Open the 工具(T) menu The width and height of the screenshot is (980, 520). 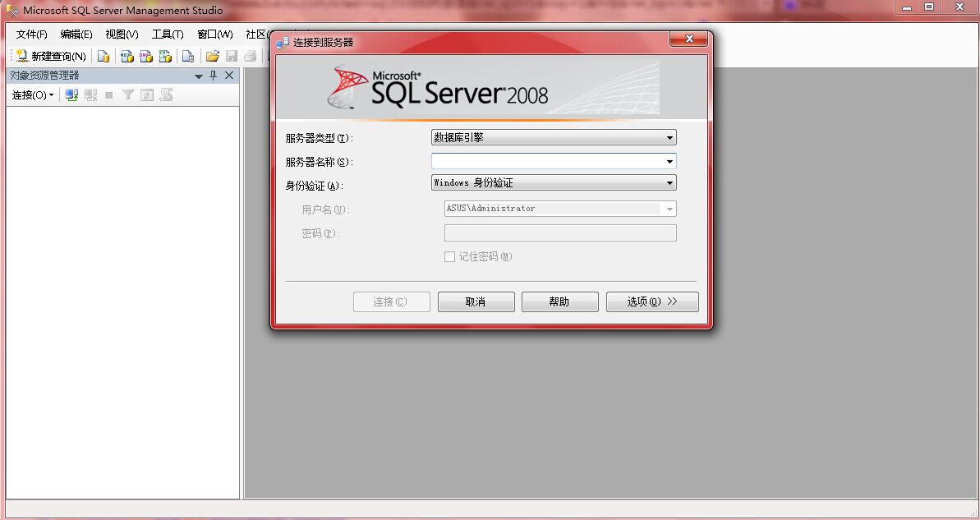coord(167,35)
